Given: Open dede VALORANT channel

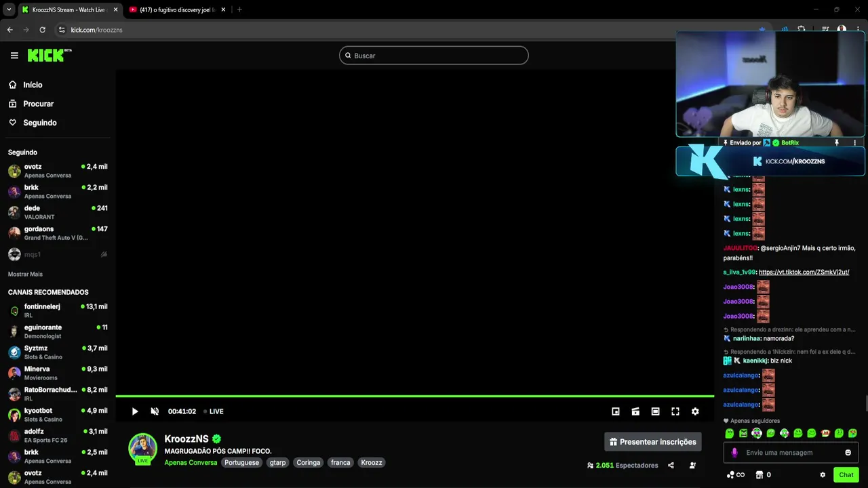Looking at the screenshot, I should point(58,212).
